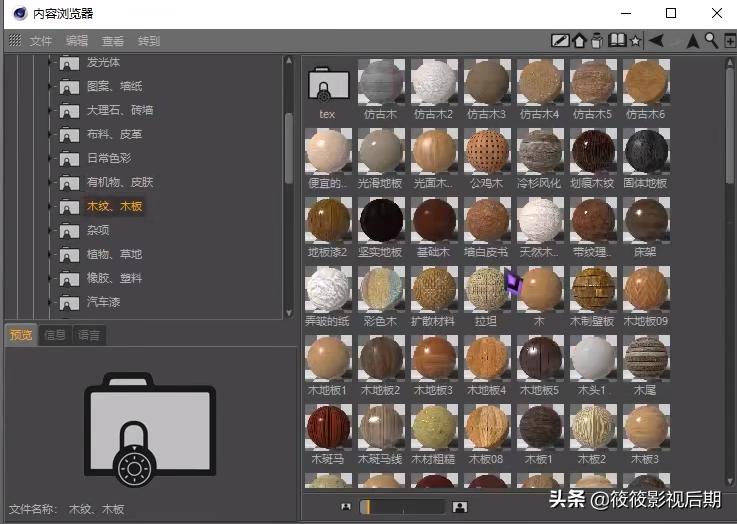Click the thumbnail size slider

point(402,507)
